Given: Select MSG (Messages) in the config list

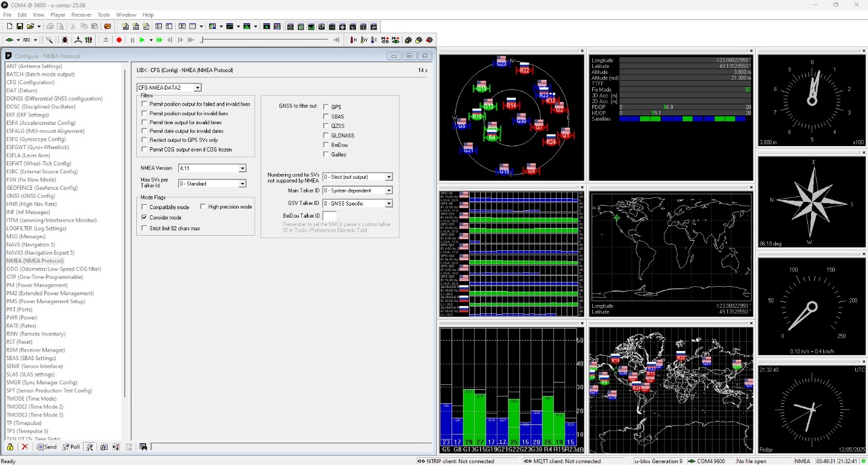Looking at the screenshot, I should tap(34, 236).
